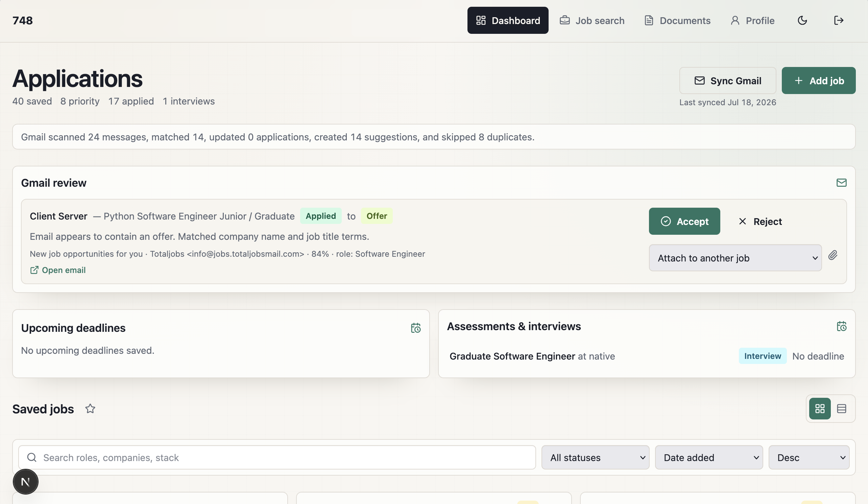
Task: Switch to grid view for saved jobs
Action: (820, 409)
